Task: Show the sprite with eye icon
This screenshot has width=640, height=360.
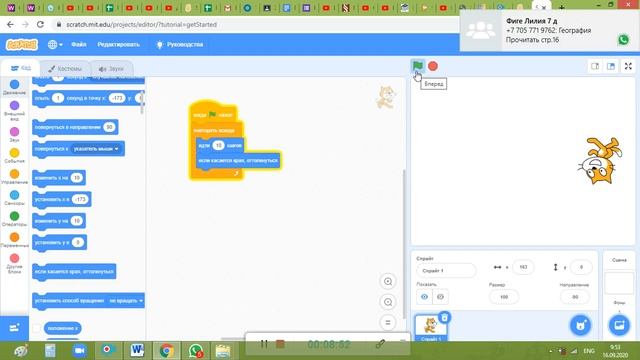Action: [x=424, y=297]
